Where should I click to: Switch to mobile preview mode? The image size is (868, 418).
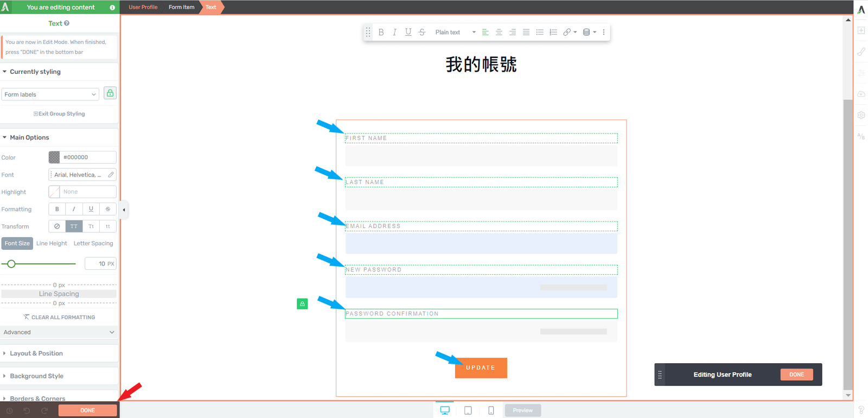click(x=491, y=410)
